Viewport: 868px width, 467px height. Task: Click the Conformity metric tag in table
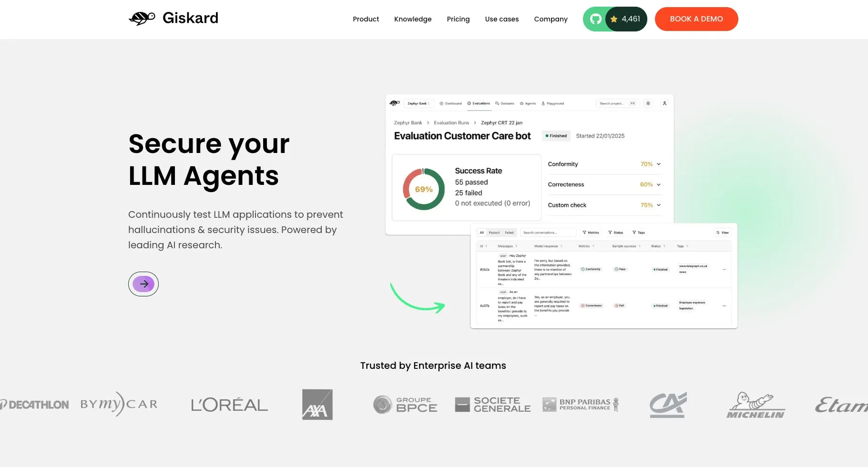tap(591, 269)
